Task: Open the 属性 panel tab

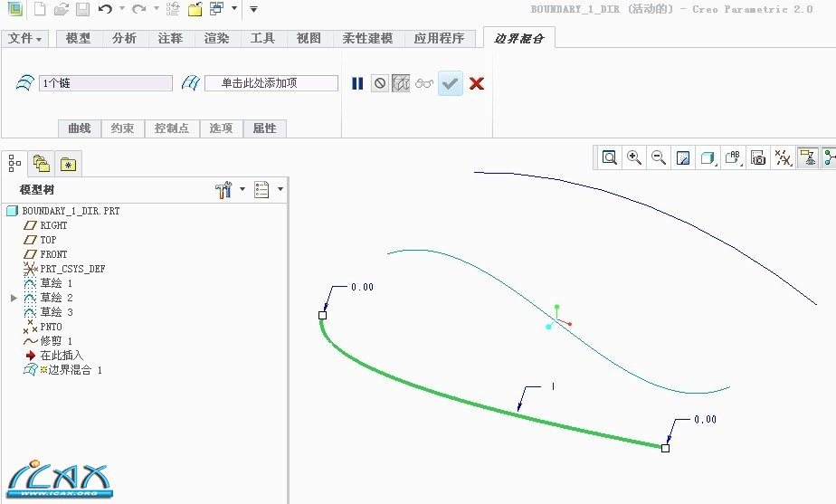Action: pyautogui.click(x=264, y=128)
